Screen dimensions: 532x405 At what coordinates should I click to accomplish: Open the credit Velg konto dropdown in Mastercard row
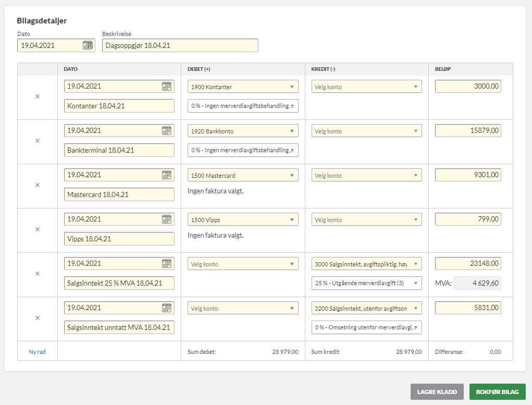pos(366,176)
